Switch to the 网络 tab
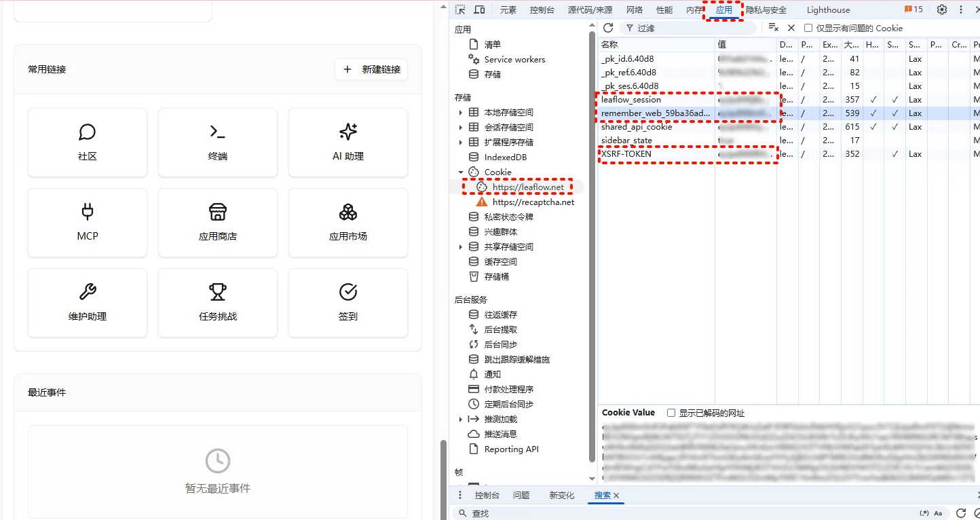This screenshot has height=520, width=980. click(x=634, y=10)
